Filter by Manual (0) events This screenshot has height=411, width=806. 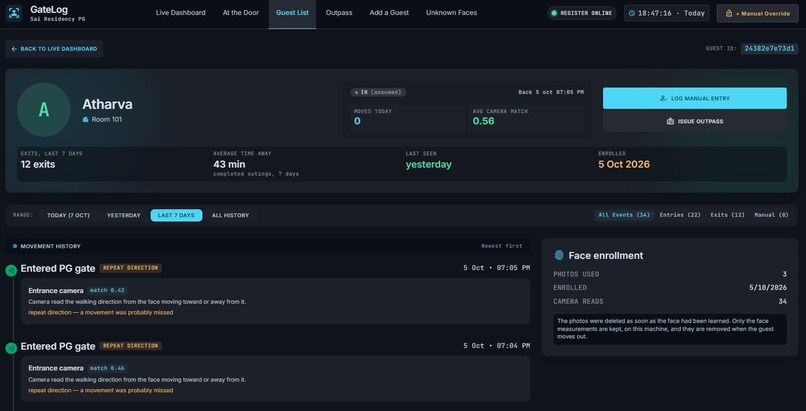(771, 215)
